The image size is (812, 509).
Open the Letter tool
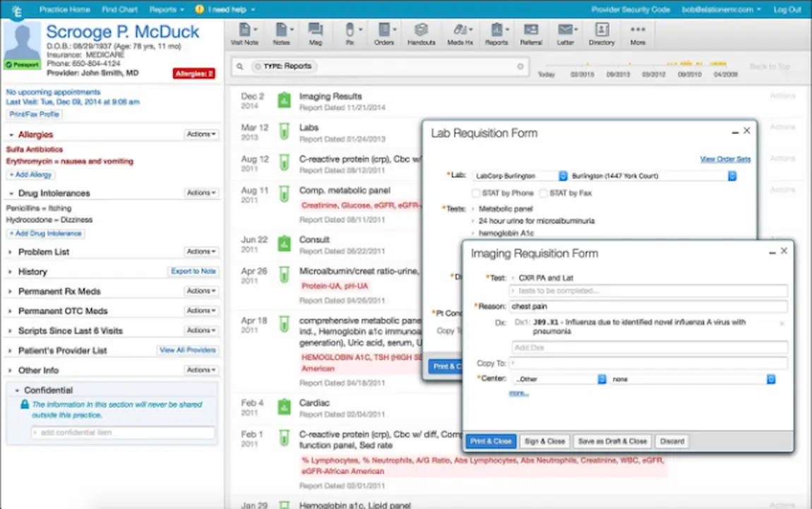[566, 33]
